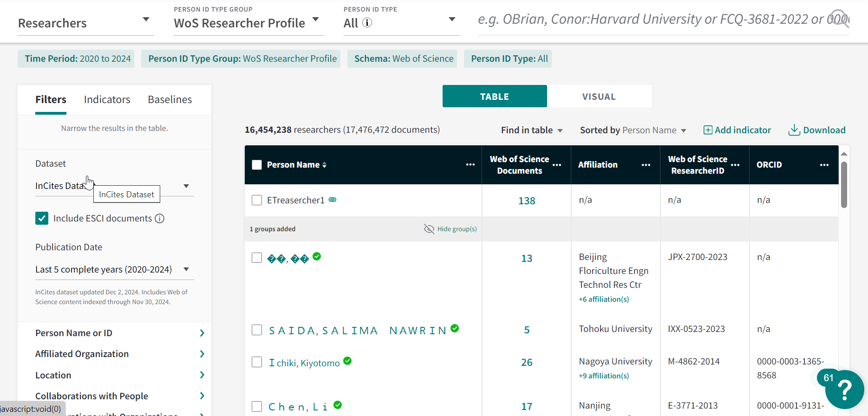Open +9 affiliation(s) link

[x=604, y=376]
